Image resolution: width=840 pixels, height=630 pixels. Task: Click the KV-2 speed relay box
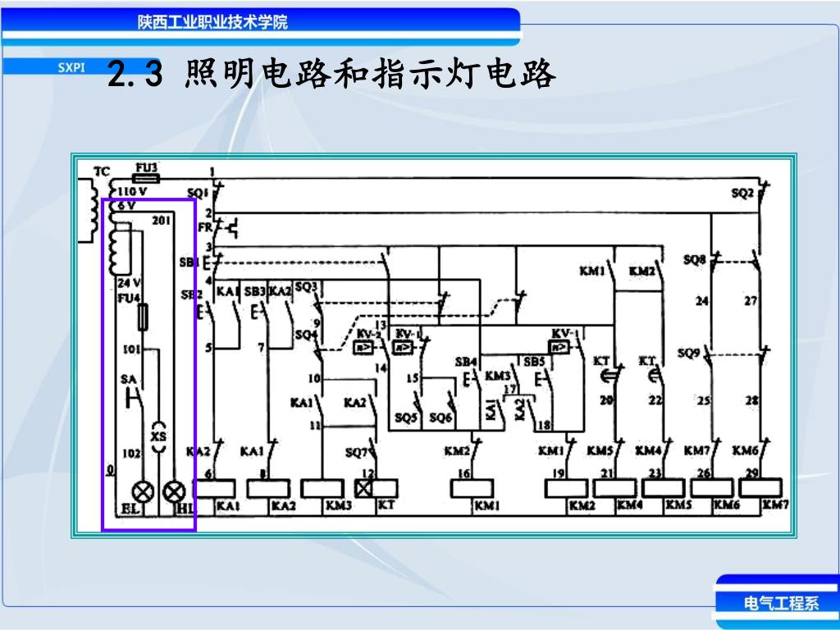(x=363, y=348)
